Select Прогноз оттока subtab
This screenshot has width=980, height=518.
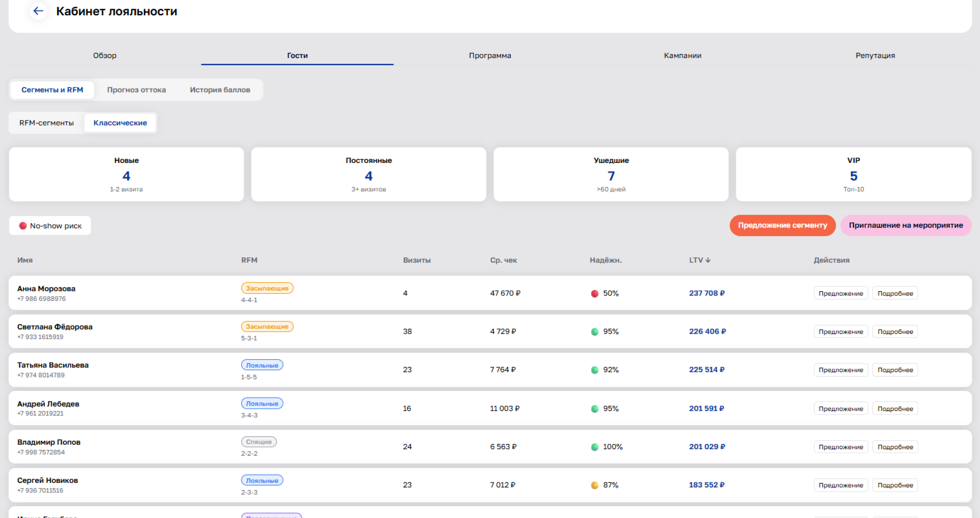tap(136, 90)
